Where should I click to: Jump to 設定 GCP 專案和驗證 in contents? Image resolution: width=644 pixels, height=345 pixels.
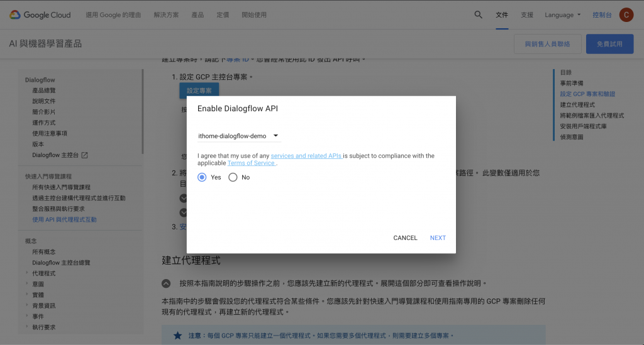point(588,94)
